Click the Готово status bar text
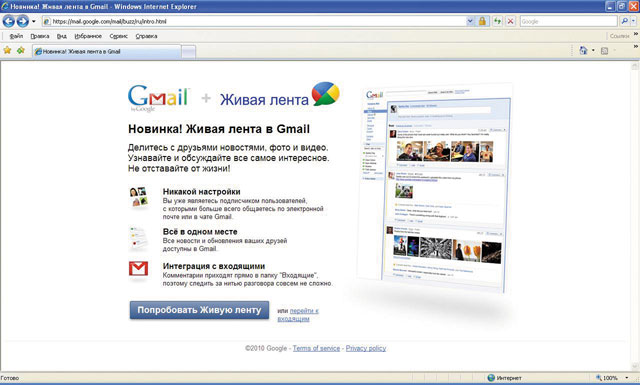 coord(10,378)
